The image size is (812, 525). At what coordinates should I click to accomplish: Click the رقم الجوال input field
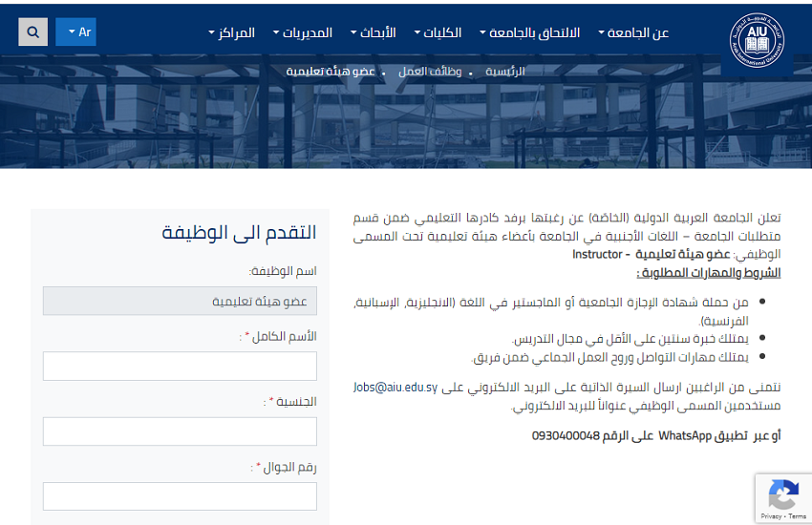[180, 496]
